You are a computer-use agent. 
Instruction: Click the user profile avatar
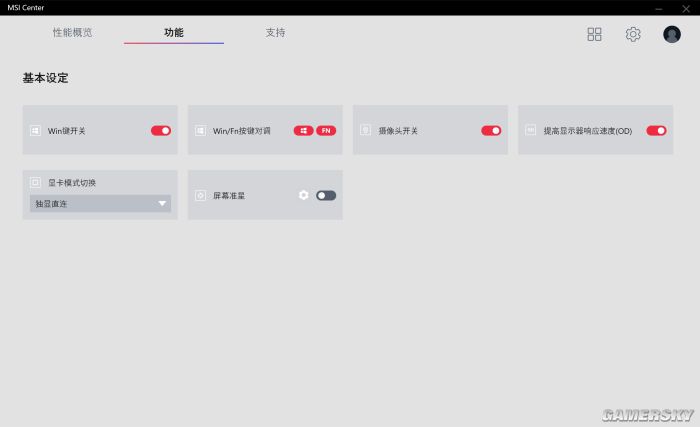(x=672, y=34)
